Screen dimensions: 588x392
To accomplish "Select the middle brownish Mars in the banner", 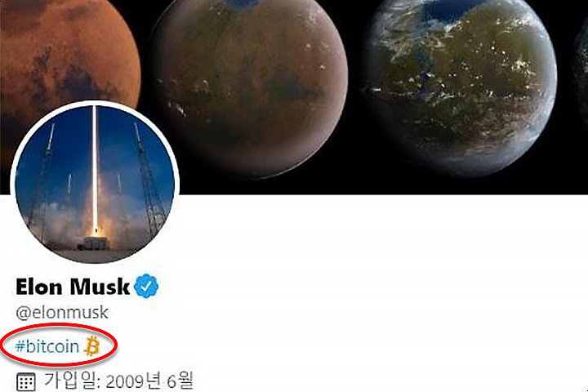I will (249, 84).
